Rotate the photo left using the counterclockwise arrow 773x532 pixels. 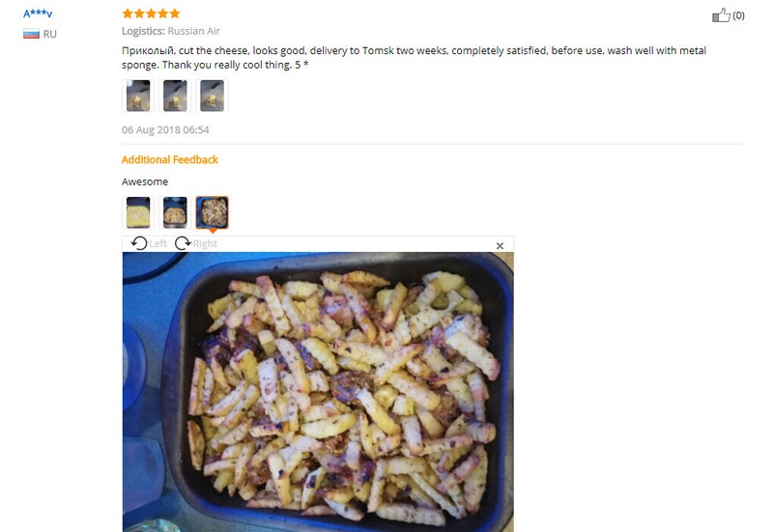point(139,243)
